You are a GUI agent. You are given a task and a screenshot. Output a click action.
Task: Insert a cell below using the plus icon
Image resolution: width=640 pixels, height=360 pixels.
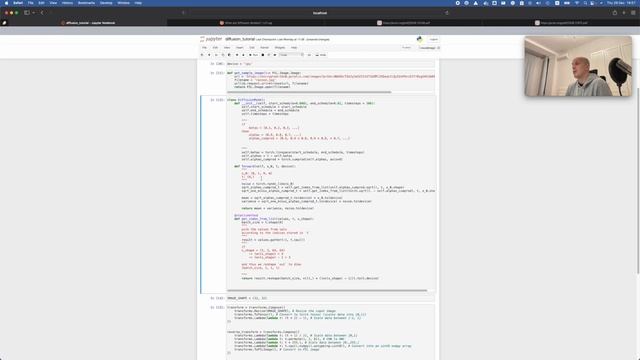209,55
